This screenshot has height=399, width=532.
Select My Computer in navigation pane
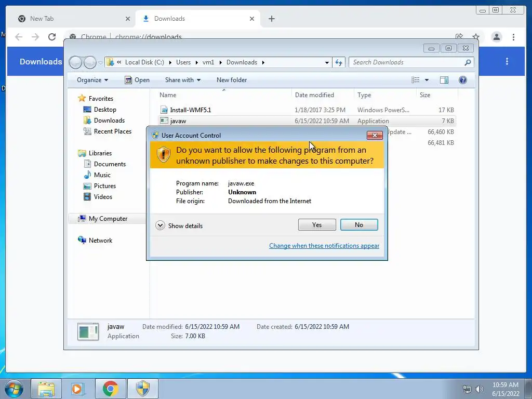coord(108,219)
